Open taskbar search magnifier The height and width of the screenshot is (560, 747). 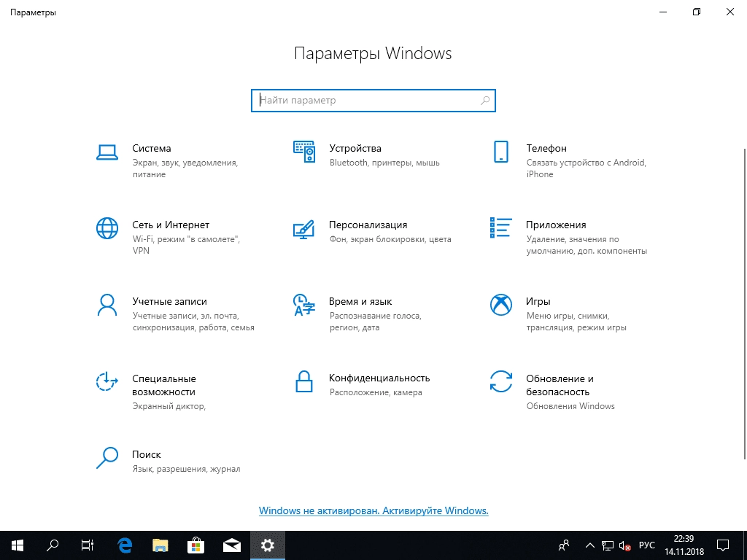click(53, 545)
